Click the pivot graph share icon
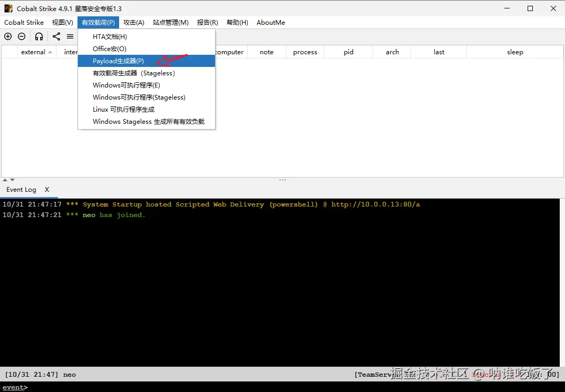 [56, 36]
